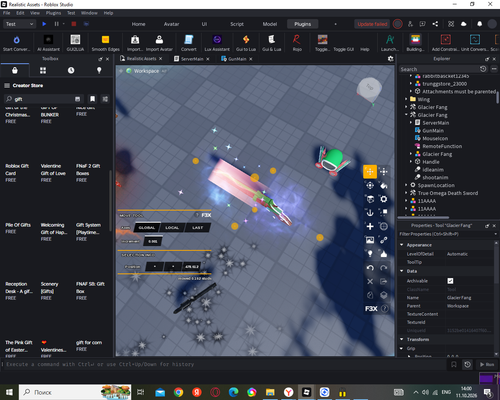Screen dimensions: 500x400
Task: Open the Import Avatar plugin
Action: pyautogui.click(x=159, y=43)
